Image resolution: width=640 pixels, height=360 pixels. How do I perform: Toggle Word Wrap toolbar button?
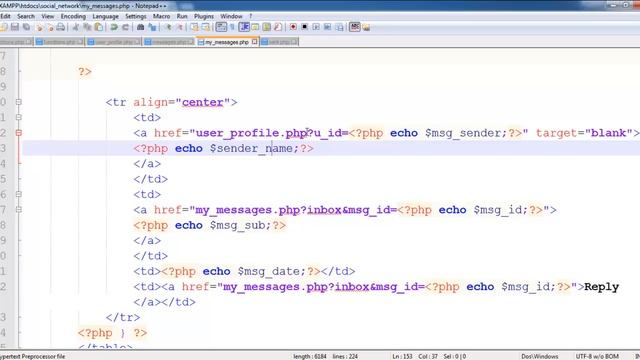221,27
